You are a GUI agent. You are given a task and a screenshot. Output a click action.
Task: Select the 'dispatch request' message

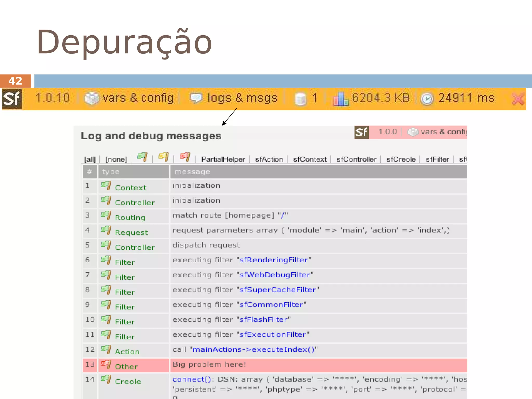pos(206,245)
